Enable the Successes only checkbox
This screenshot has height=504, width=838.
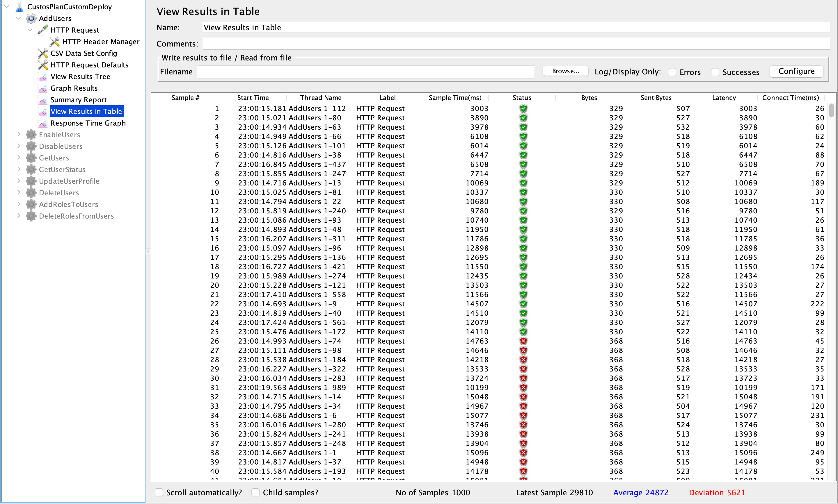pos(715,72)
